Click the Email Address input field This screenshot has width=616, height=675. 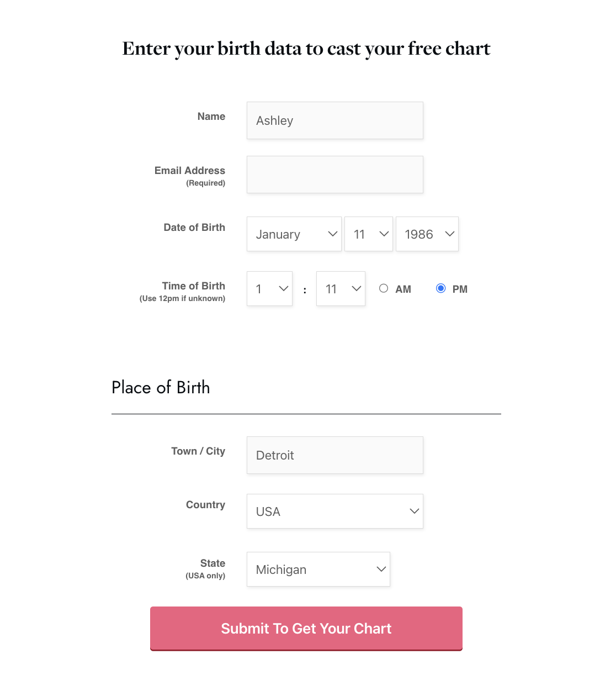click(x=334, y=175)
